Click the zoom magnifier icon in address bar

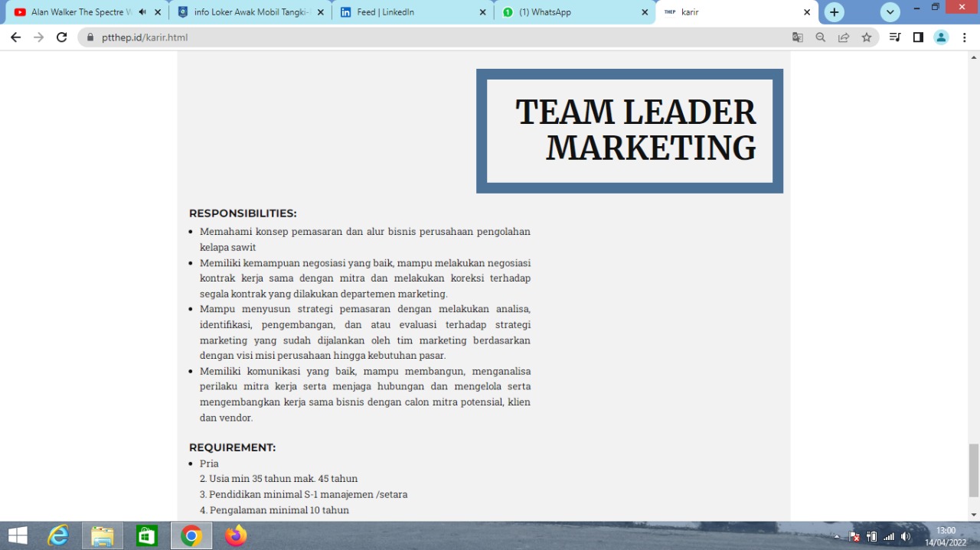tap(820, 37)
